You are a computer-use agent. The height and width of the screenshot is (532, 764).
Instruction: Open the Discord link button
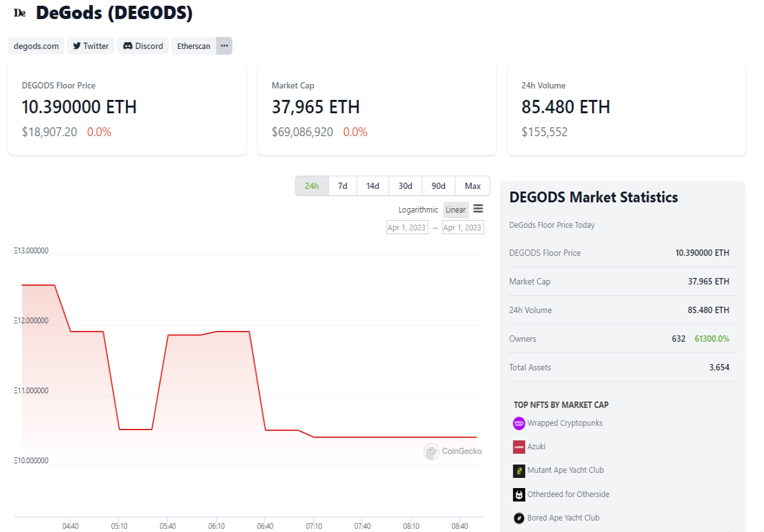point(143,46)
